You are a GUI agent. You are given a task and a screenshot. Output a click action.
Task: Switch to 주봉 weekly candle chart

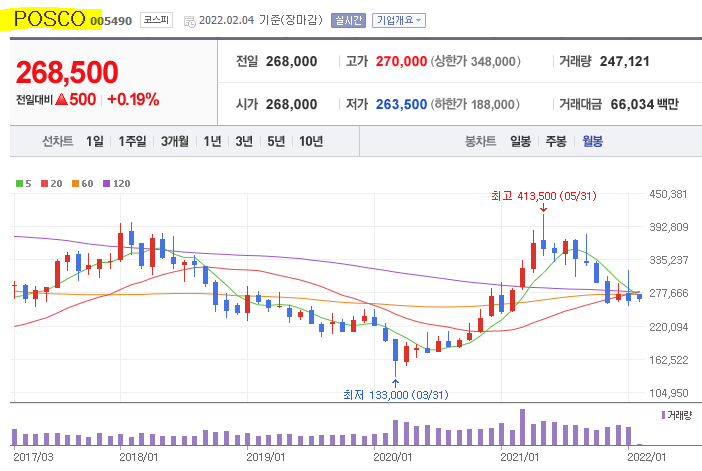[x=556, y=141]
